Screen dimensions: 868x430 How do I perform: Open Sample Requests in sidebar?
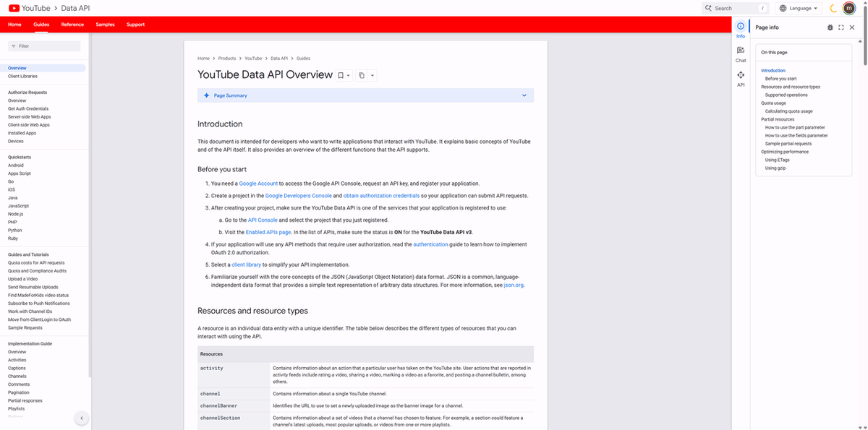25,327
